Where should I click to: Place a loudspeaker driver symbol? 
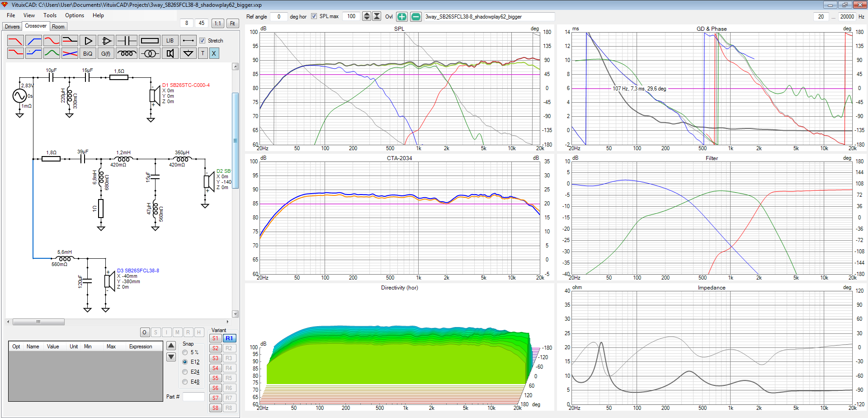click(x=170, y=53)
